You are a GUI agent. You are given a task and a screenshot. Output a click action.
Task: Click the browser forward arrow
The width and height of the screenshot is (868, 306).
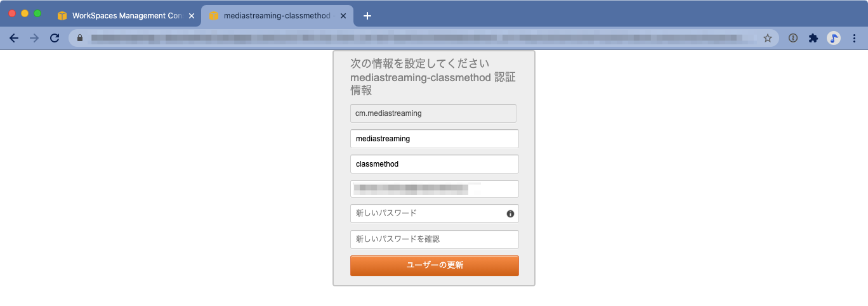[x=34, y=38]
